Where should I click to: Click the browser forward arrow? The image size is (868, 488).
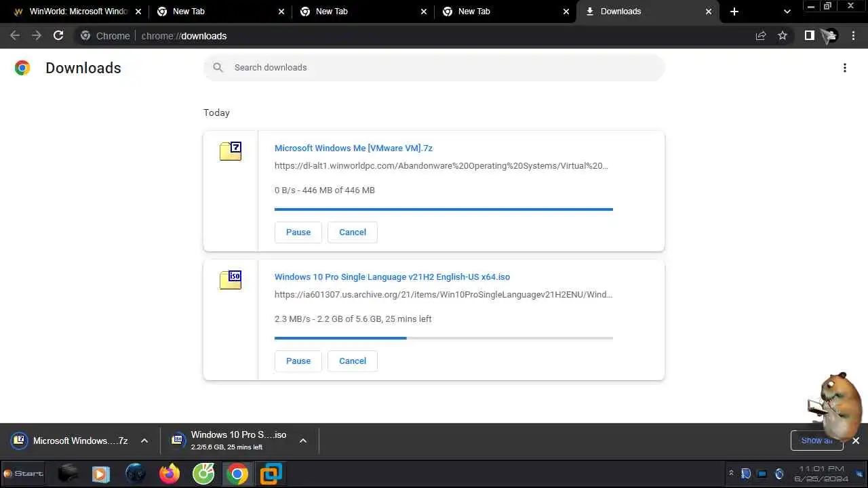(37, 35)
